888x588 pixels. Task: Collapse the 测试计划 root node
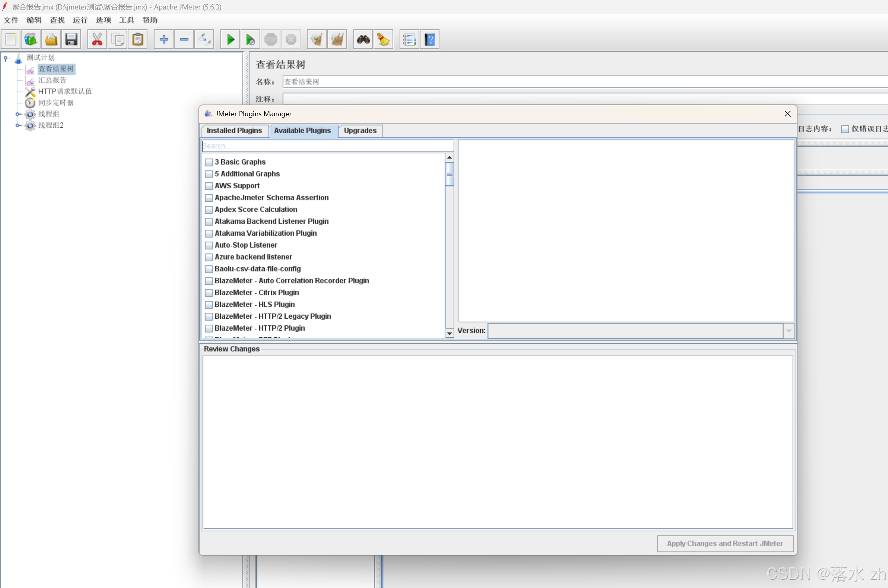pyautogui.click(x=6, y=59)
